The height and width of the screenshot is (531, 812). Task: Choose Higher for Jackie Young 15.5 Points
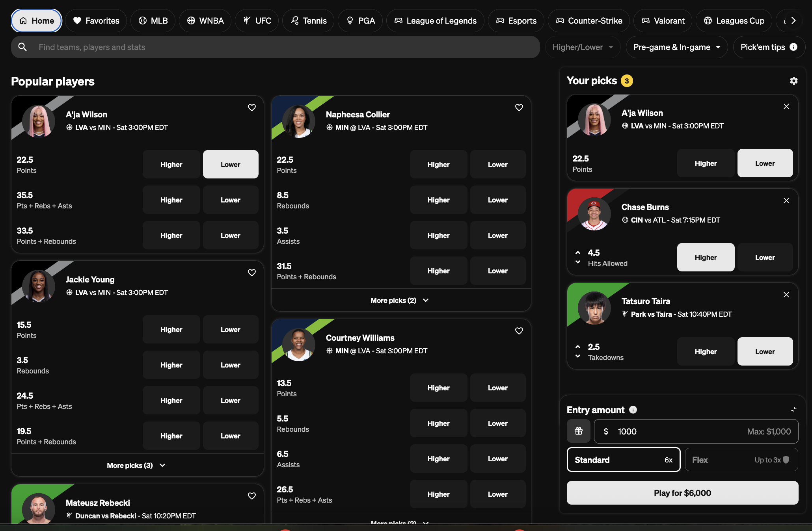[171, 329]
